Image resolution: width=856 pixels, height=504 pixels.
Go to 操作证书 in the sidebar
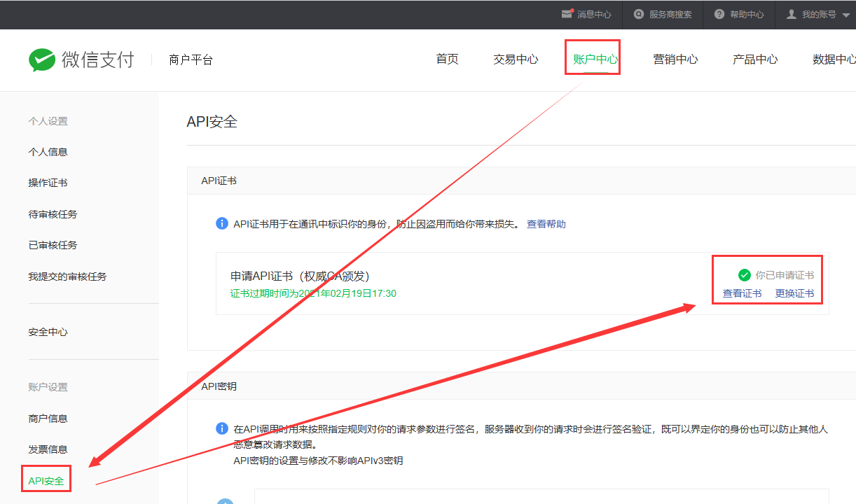point(48,183)
